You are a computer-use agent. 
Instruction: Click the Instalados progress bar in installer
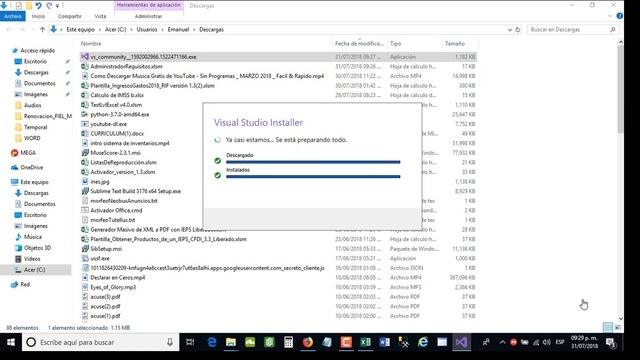click(x=313, y=176)
